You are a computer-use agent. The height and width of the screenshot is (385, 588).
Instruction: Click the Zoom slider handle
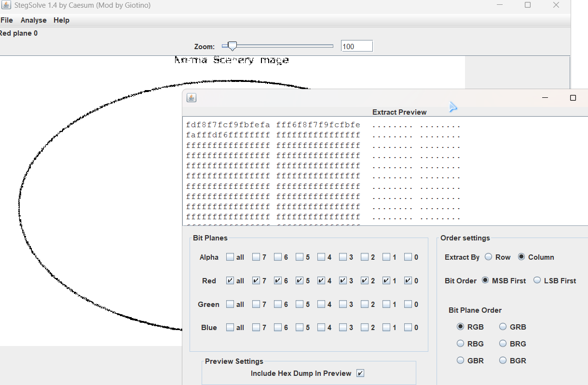tap(232, 46)
